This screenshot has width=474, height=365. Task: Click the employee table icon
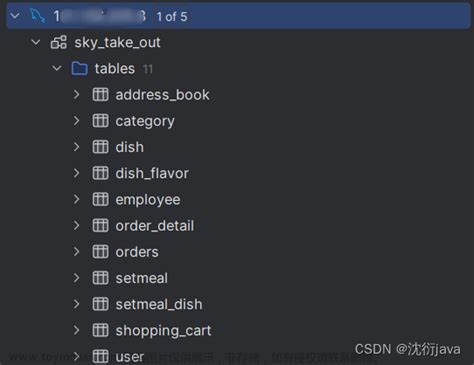[x=100, y=199]
